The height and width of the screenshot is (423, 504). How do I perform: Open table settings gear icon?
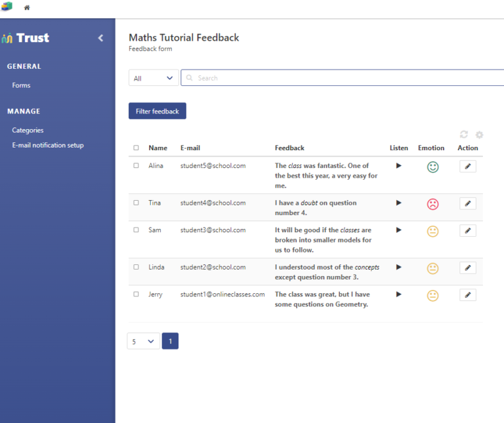[x=479, y=134]
